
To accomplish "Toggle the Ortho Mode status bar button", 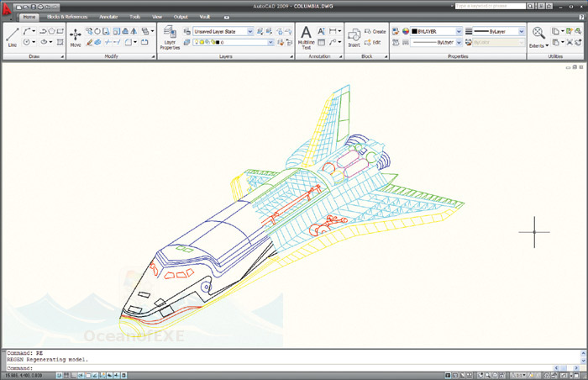I will [x=74, y=375].
